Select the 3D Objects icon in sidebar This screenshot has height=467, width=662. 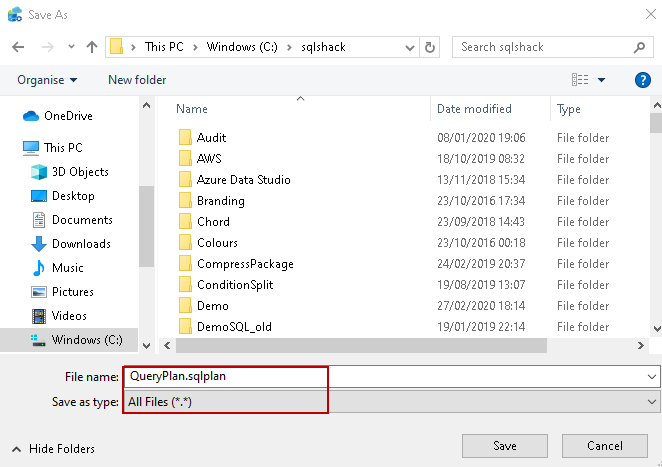pos(40,172)
